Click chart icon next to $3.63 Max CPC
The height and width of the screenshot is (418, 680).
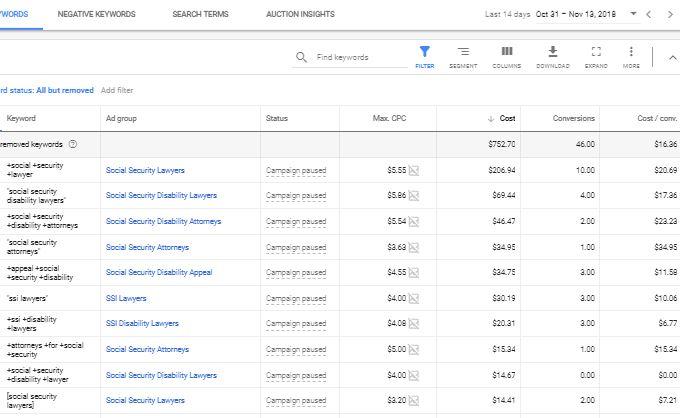click(414, 248)
